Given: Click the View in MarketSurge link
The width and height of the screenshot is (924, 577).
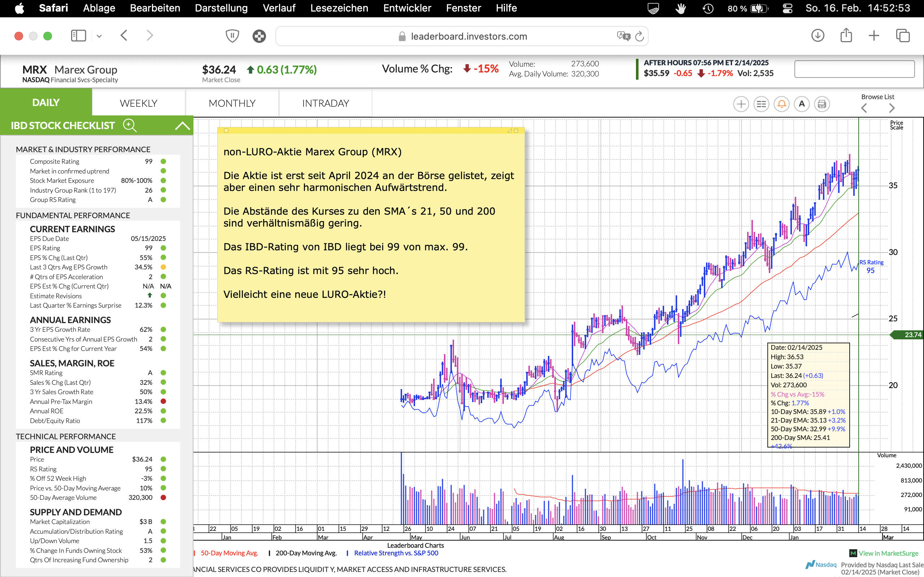Looking at the screenshot, I should [x=888, y=553].
